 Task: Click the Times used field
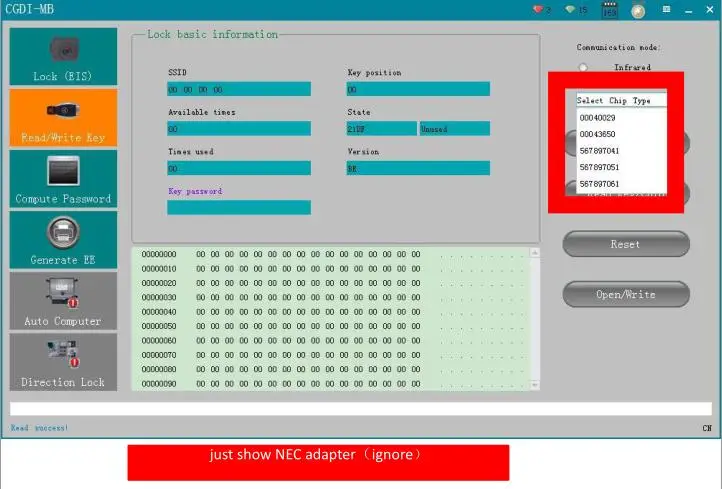tap(239, 168)
